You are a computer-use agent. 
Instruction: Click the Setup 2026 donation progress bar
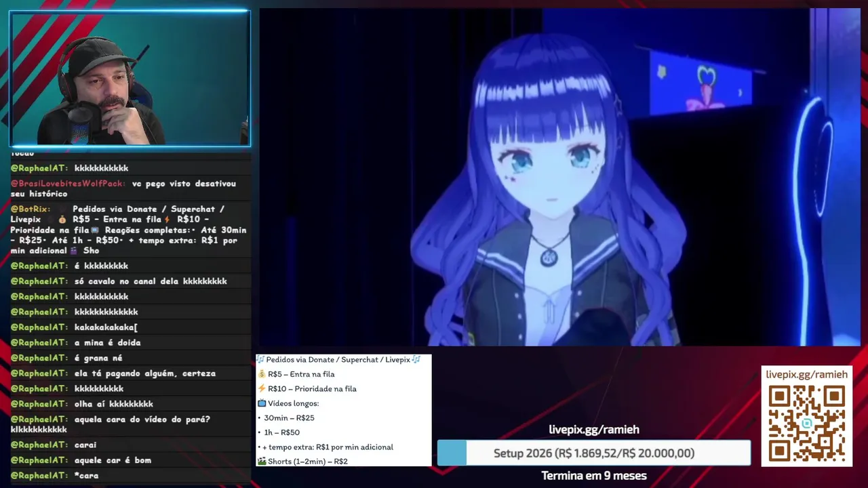point(594,453)
